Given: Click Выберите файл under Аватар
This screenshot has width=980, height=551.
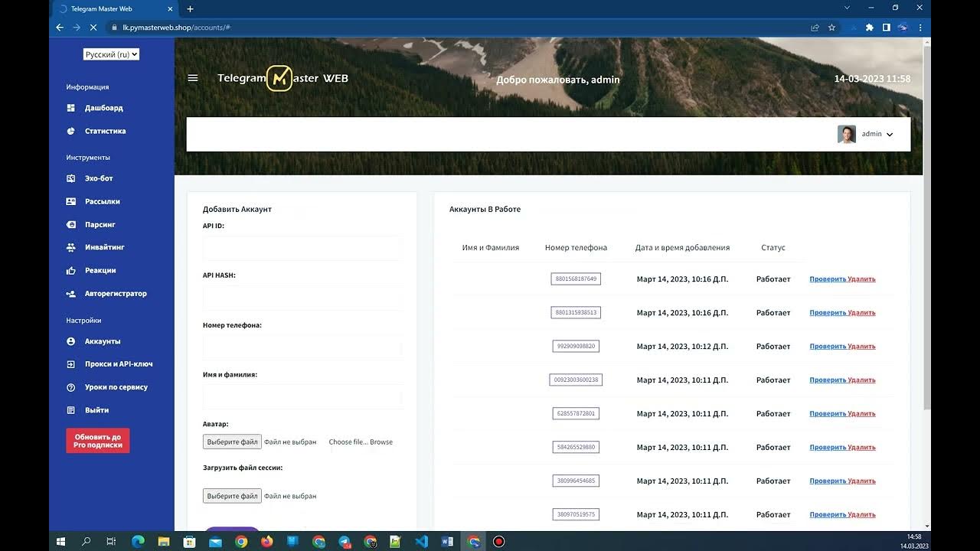Looking at the screenshot, I should pyautogui.click(x=232, y=442).
